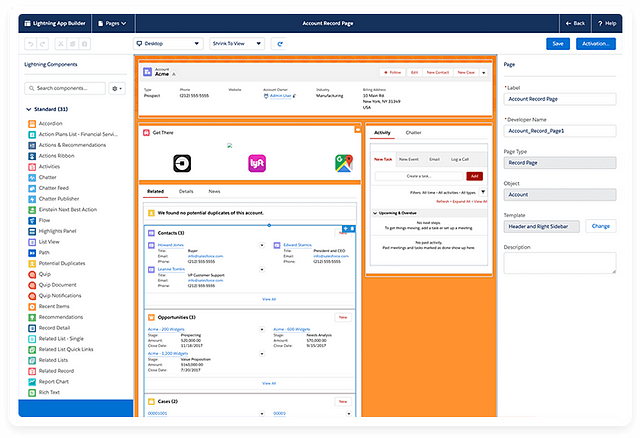This screenshot has width=640, height=438.
Task: Open Help from the header
Action: coord(607,23)
